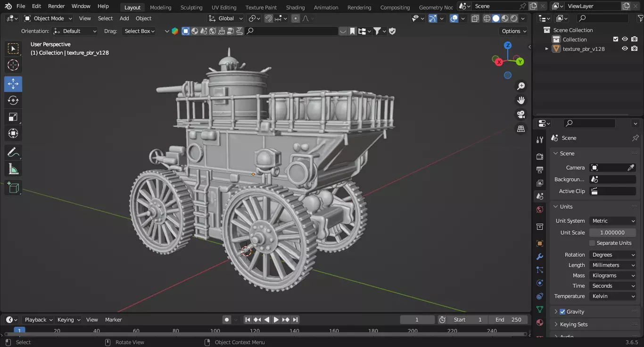This screenshot has height=347, width=644.
Task: Jump to the end frame
Action: tap(295, 320)
